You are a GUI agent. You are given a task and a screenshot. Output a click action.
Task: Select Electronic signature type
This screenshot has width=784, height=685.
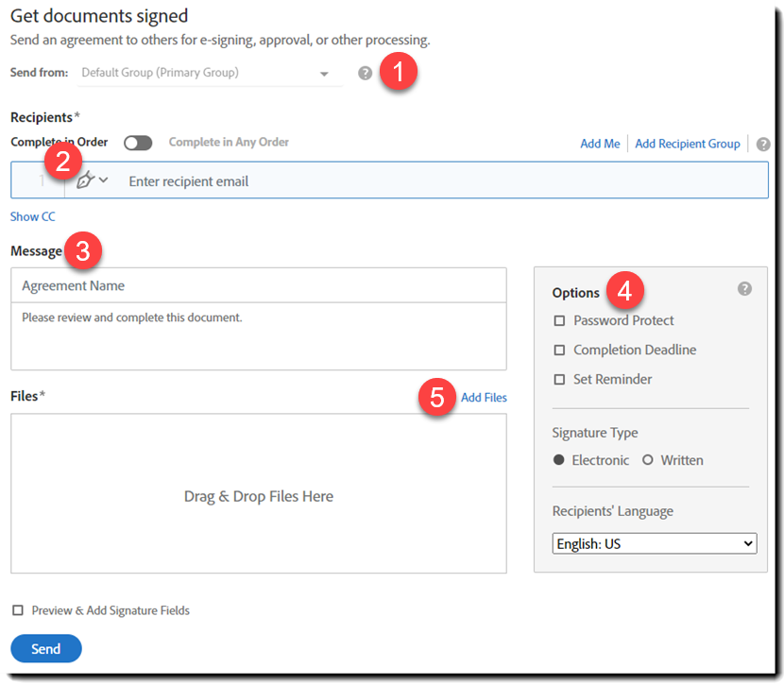560,460
